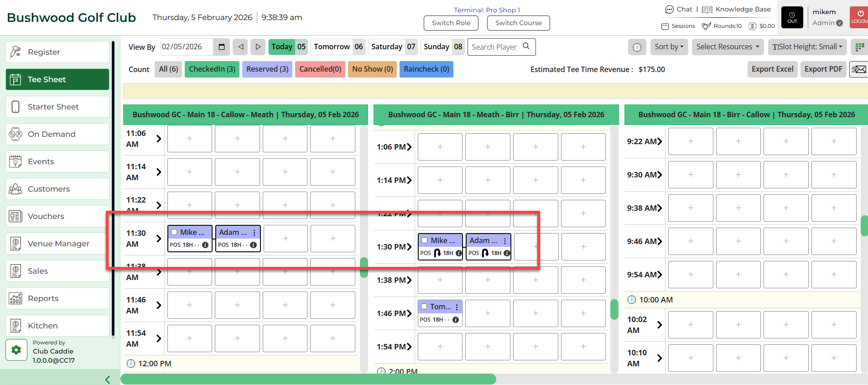Image resolution: width=868 pixels, height=385 pixels.
Task: Click the Export Excel button
Action: [772, 69]
